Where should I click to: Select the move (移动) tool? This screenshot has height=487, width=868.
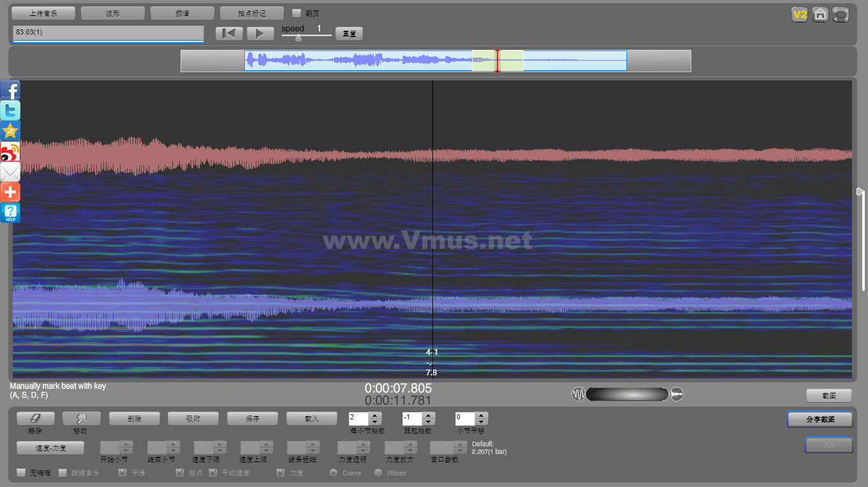click(x=81, y=419)
